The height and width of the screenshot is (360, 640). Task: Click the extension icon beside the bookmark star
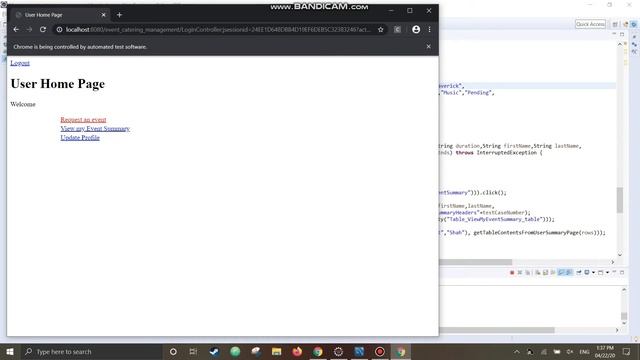tap(397, 29)
